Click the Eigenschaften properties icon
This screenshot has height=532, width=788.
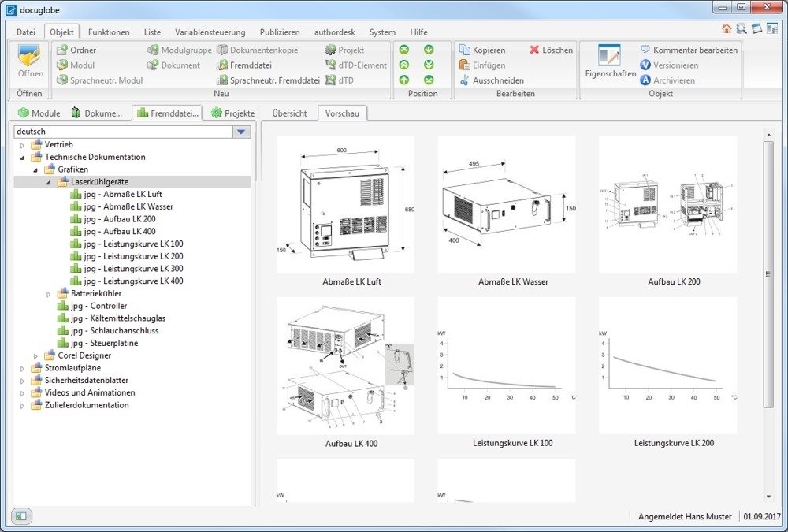pos(609,57)
